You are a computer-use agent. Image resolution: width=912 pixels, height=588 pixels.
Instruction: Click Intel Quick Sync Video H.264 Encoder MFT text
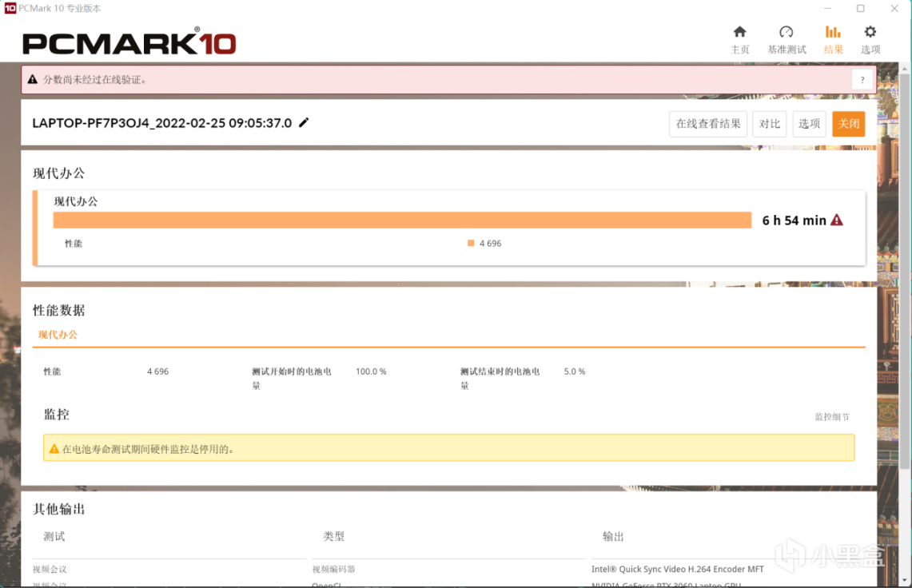(678, 569)
